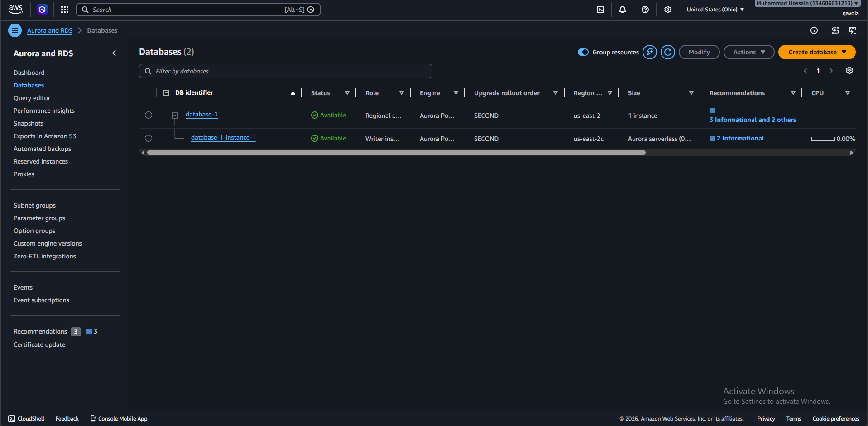Open the '2 Informational' recommendations link

(740, 138)
